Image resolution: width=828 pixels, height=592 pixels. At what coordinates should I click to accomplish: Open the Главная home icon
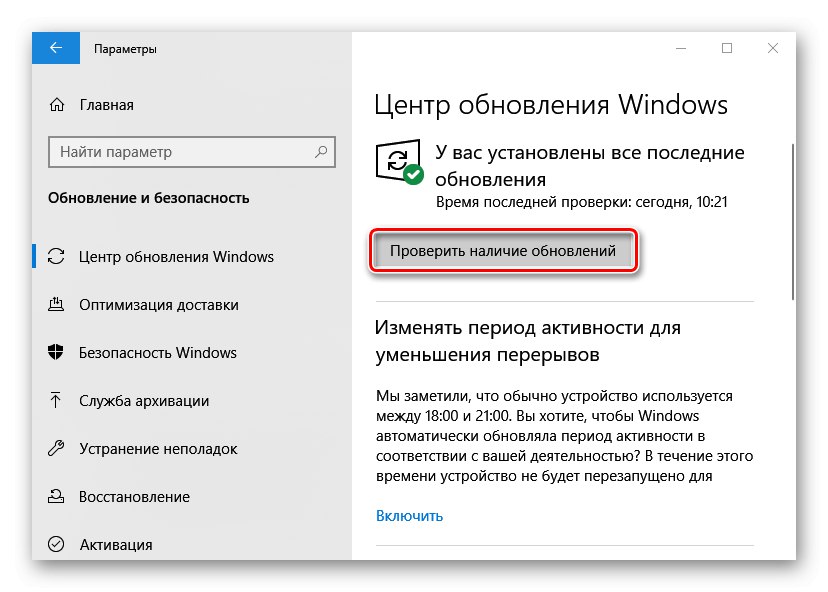[57, 105]
